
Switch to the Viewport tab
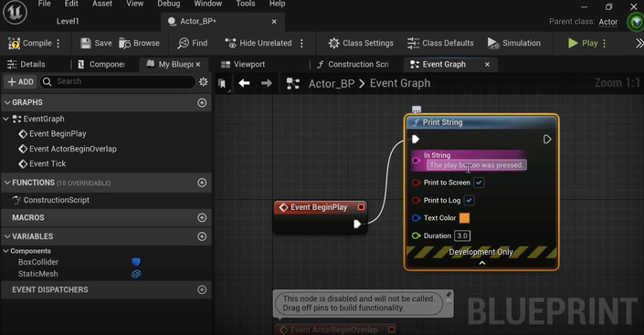243,65
